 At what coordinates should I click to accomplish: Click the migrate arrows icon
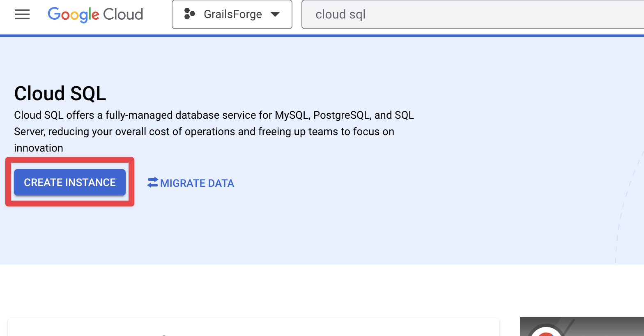coord(152,182)
